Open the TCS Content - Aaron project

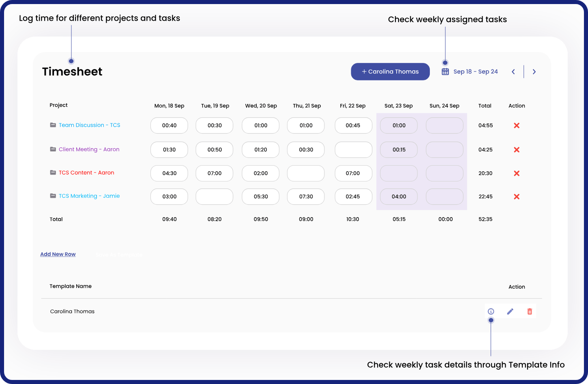point(86,173)
